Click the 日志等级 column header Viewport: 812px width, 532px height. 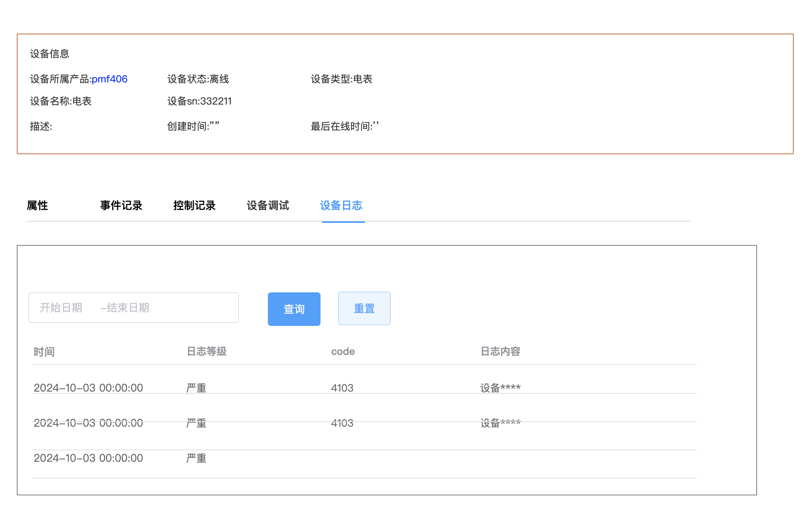coord(206,351)
